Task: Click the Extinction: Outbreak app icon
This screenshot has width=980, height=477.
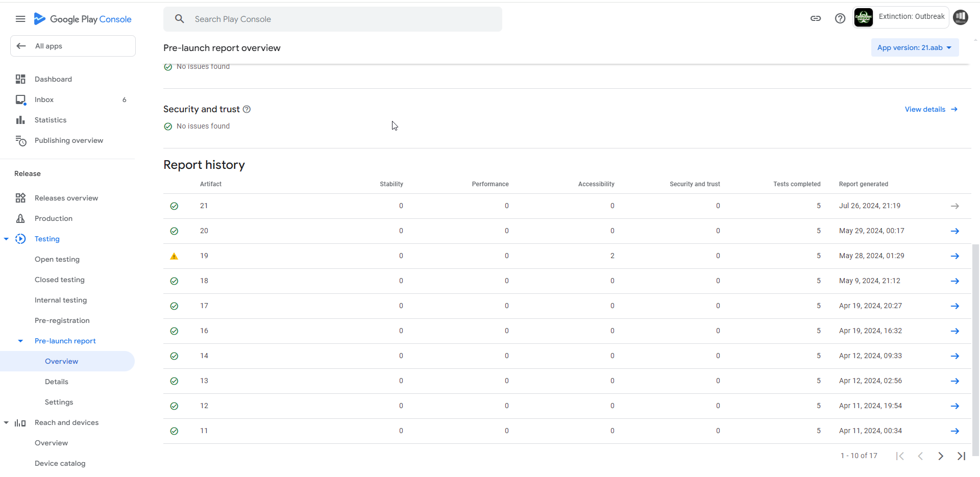Action: point(864,17)
